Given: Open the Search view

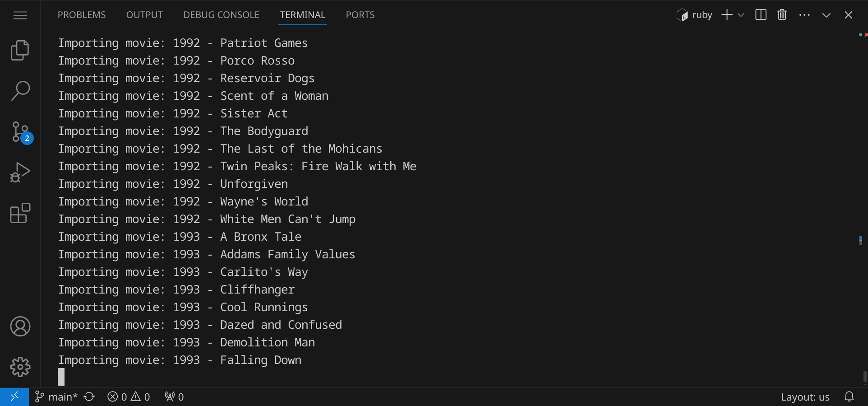Looking at the screenshot, I should (x=20, y=91).
